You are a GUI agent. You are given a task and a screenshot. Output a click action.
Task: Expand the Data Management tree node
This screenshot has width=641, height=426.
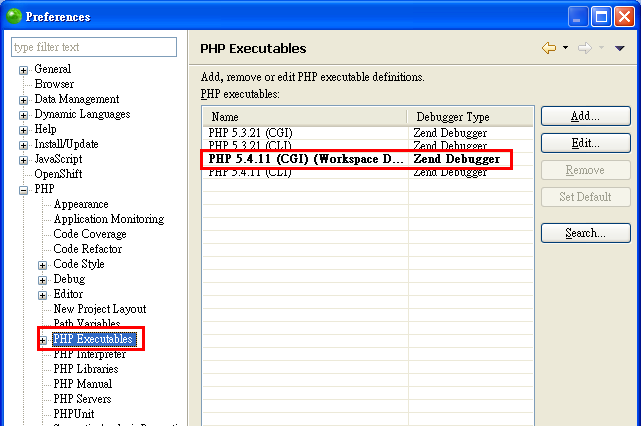coord(23,100)
